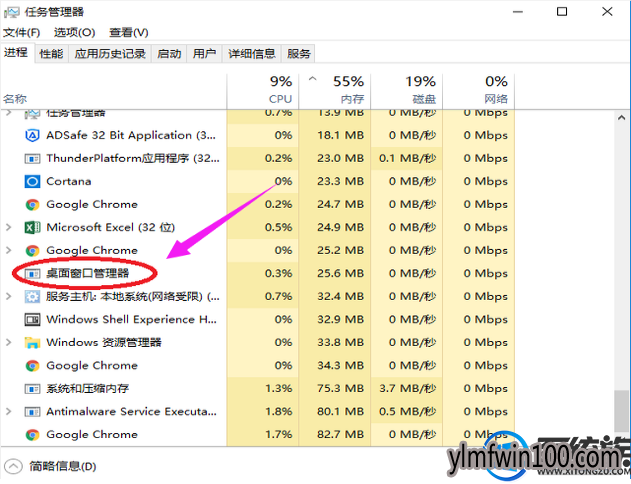
Task: Select the 桌面窗口管理器 process row
Action: (258, 274)
